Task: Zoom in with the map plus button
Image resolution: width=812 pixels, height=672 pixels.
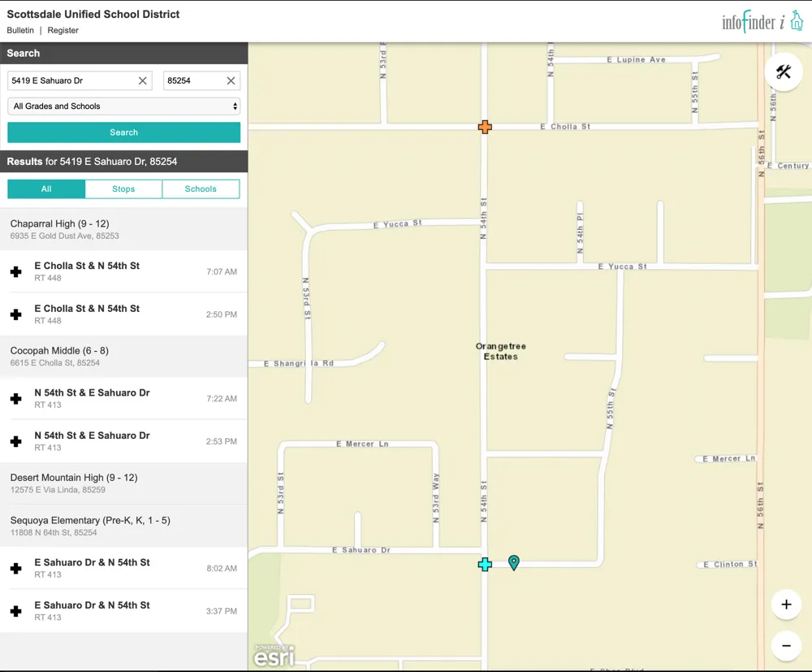Action: 786,604
